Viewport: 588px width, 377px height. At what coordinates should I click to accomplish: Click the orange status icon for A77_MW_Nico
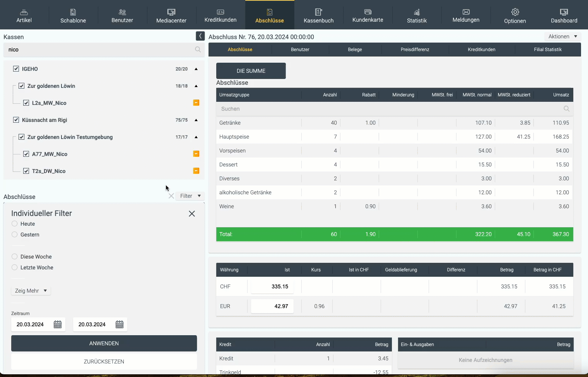(196, 154)
